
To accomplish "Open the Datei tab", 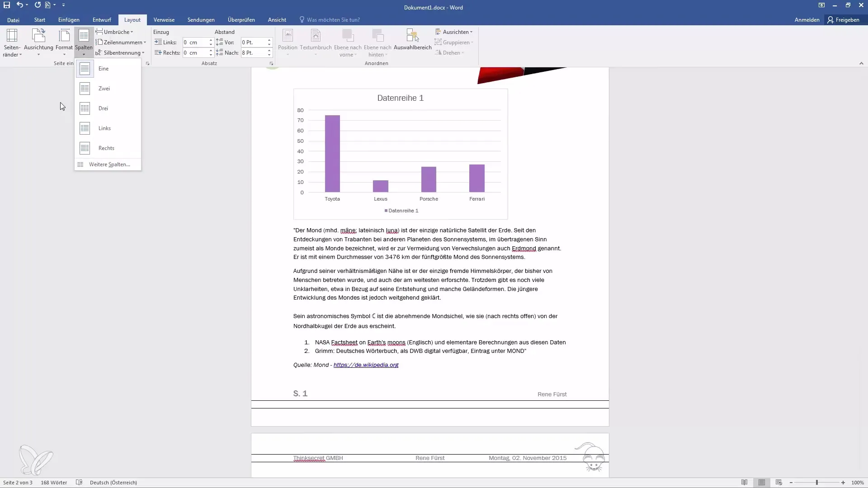I will pos(13,20).
